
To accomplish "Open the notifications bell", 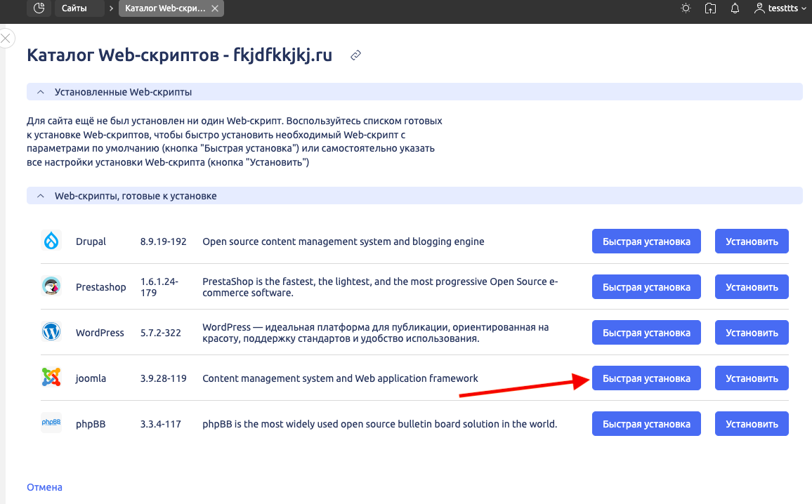I will coord(735,8).
